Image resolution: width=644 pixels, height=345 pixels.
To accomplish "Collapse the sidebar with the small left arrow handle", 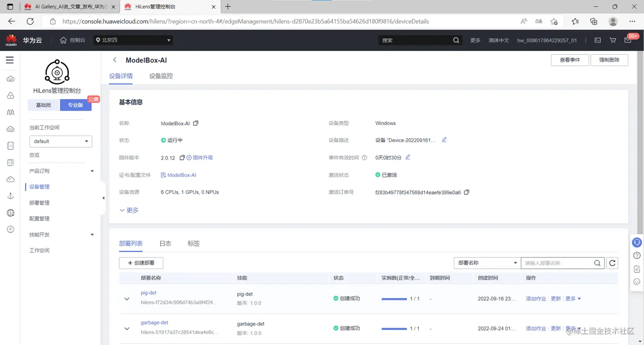I will tap(103, 198).
